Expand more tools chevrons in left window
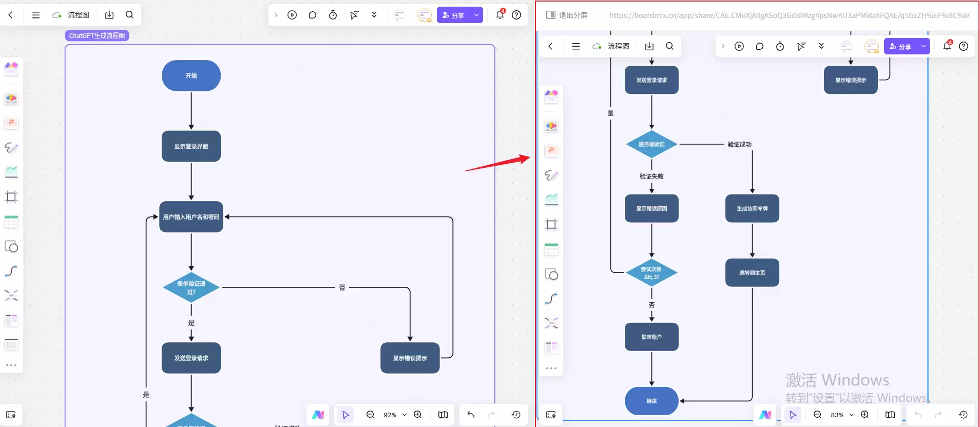This screenshot has height=427, width=980. (x=374, y=15)
